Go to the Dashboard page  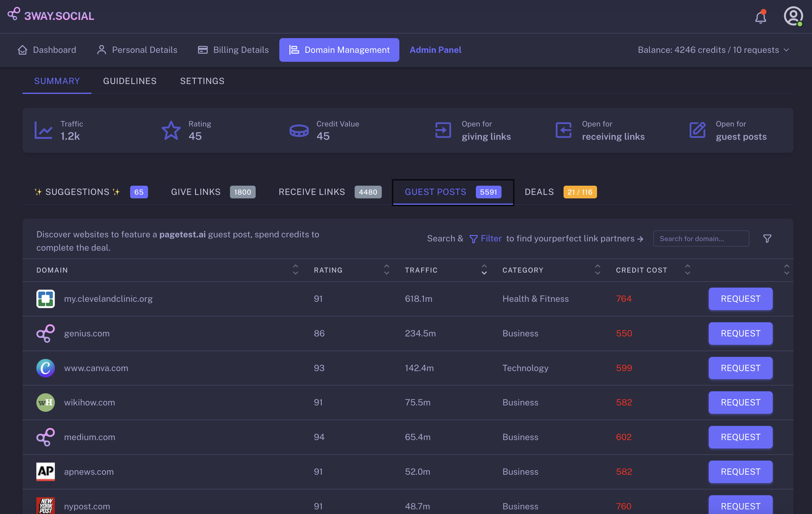[47, 50]
